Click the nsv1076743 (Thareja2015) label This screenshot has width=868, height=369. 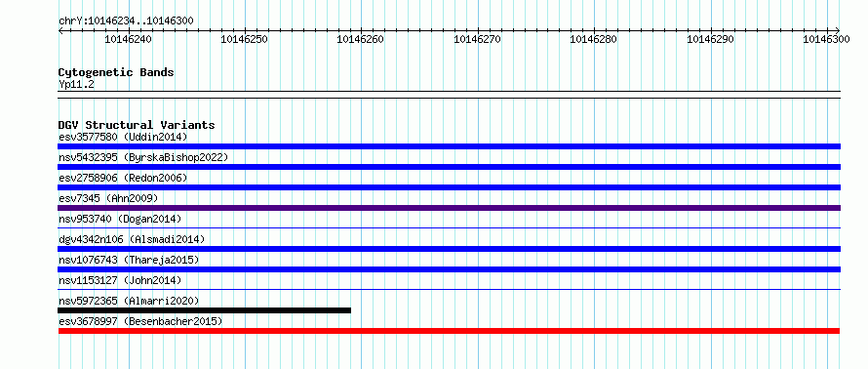coord(129,260)
